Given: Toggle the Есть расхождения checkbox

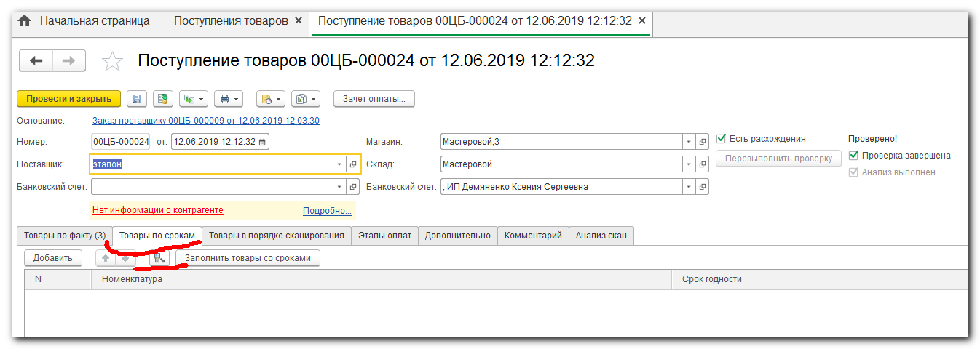Looking at the screenshot, I should [x=722, y=139].
